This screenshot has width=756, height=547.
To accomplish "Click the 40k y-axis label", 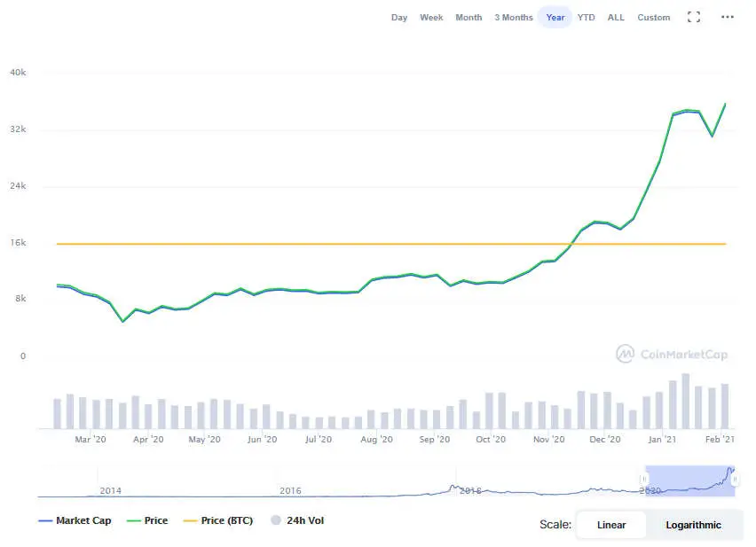I will (x=18, y=72).
